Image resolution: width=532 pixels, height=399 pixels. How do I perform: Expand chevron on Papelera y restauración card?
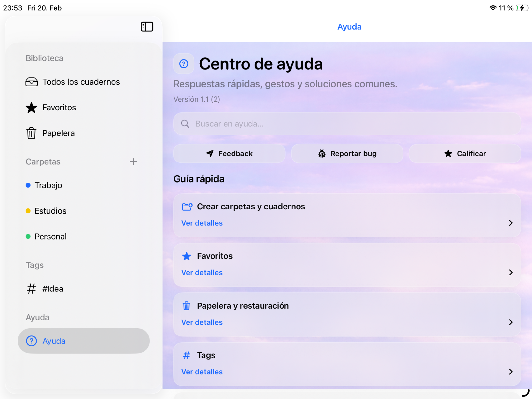pyautogui.click(x=511, y=322)
